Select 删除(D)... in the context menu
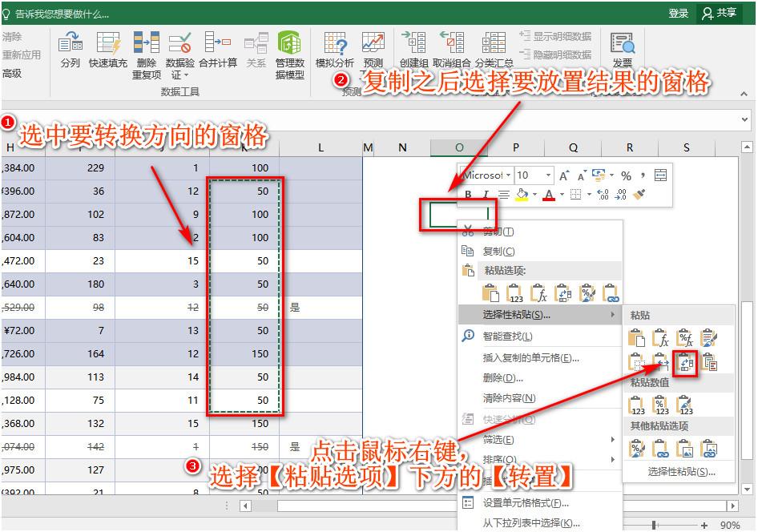This screenshot has width=758, height=532. click(539, 378)
